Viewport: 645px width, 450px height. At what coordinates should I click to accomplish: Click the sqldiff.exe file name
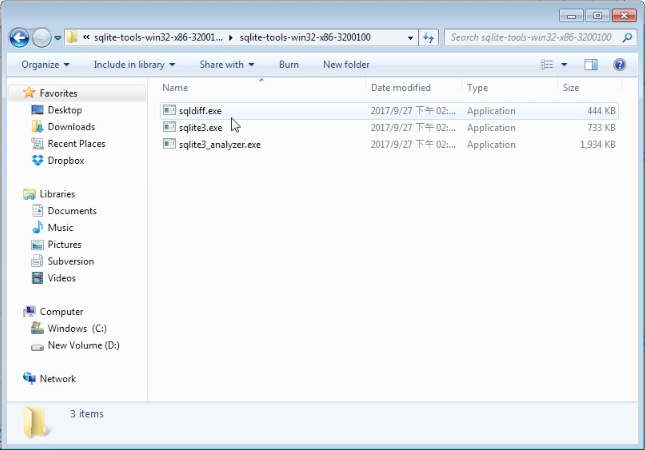(x=200, y=111)
